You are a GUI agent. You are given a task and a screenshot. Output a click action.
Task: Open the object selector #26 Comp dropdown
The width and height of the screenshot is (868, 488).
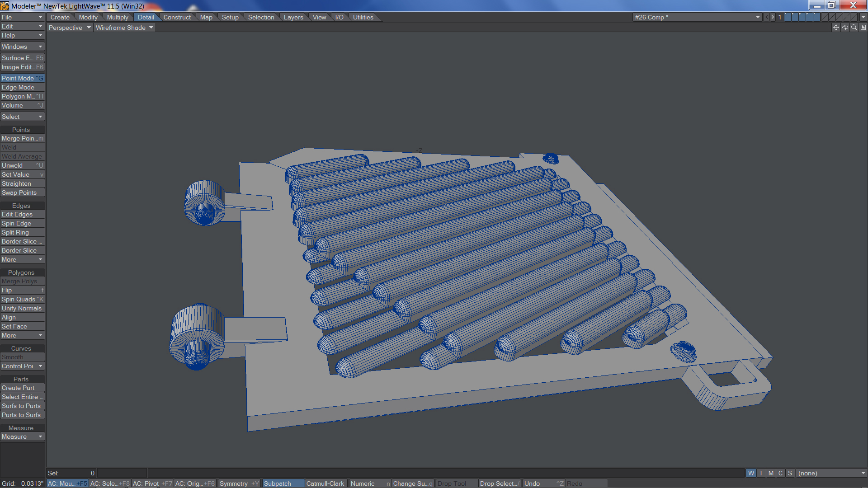tap(697, 17)
